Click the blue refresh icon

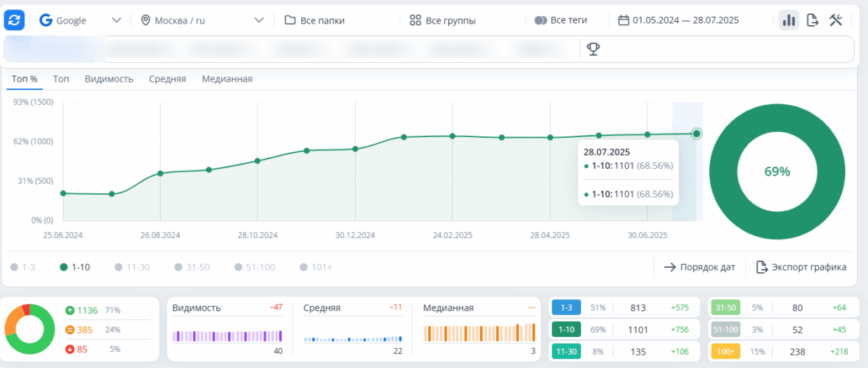(x=14, y=20)
